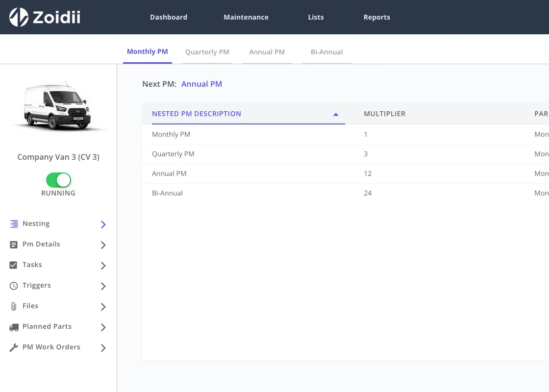Switch to the Quarterly PM tab

[x=207, y=52]
